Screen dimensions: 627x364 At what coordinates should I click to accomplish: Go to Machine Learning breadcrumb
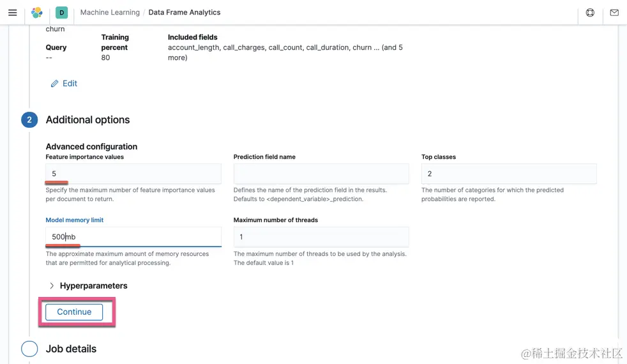[110, 12]
